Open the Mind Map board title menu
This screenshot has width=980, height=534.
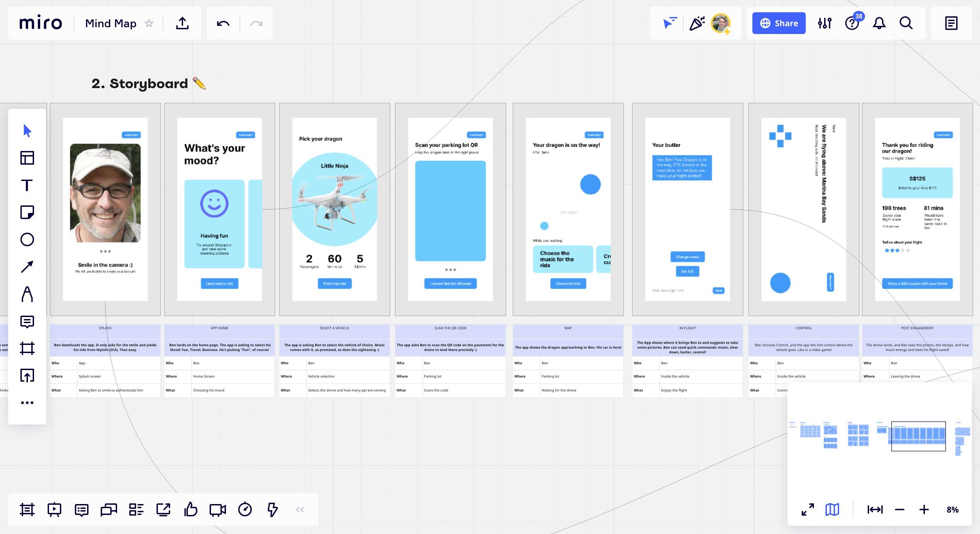[110, 23]
